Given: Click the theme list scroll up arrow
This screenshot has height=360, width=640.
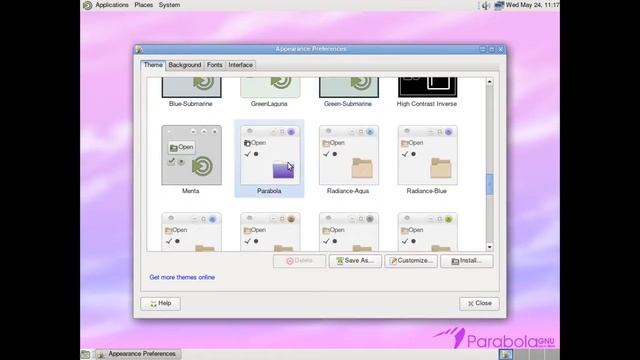Looking at the screenshot, I should click(489, 82).
